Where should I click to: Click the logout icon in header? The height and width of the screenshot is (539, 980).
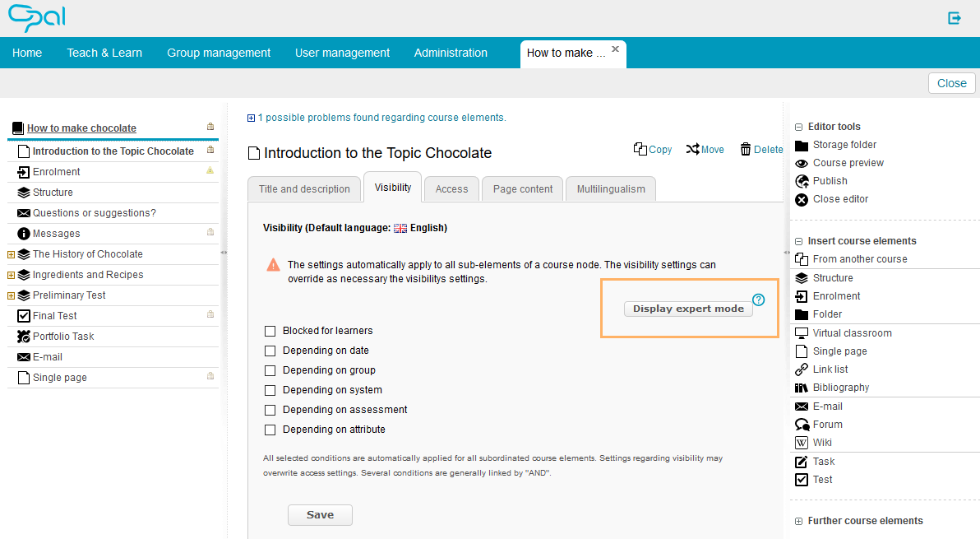click(955, 18)
